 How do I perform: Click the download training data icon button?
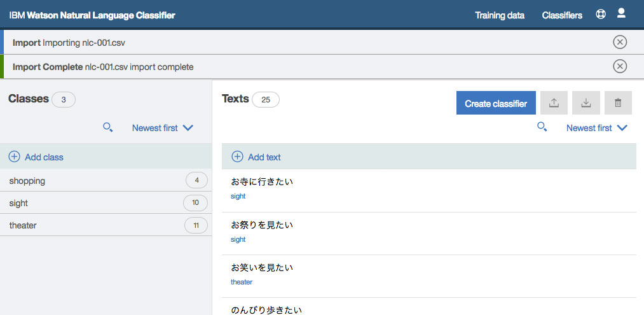tap(586, 103)
